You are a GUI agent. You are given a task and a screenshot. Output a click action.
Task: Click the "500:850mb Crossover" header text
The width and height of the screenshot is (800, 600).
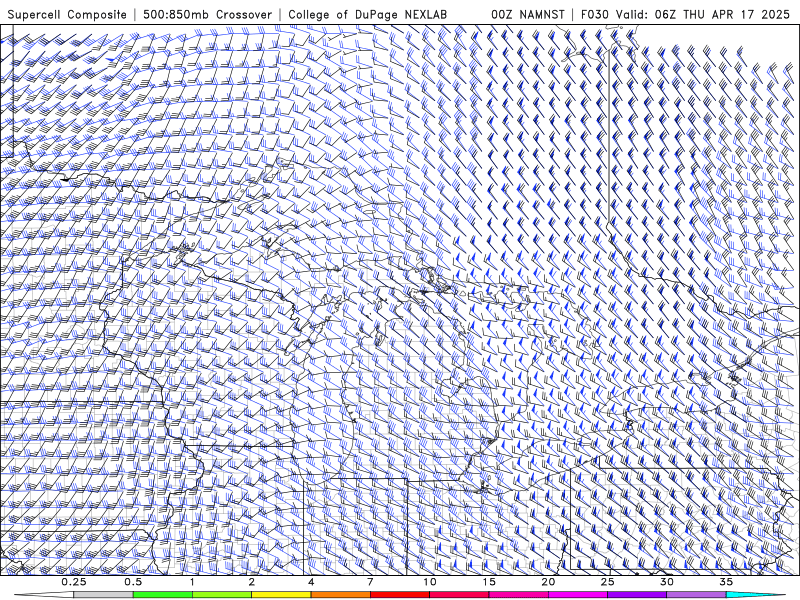[x=208, y=15]
